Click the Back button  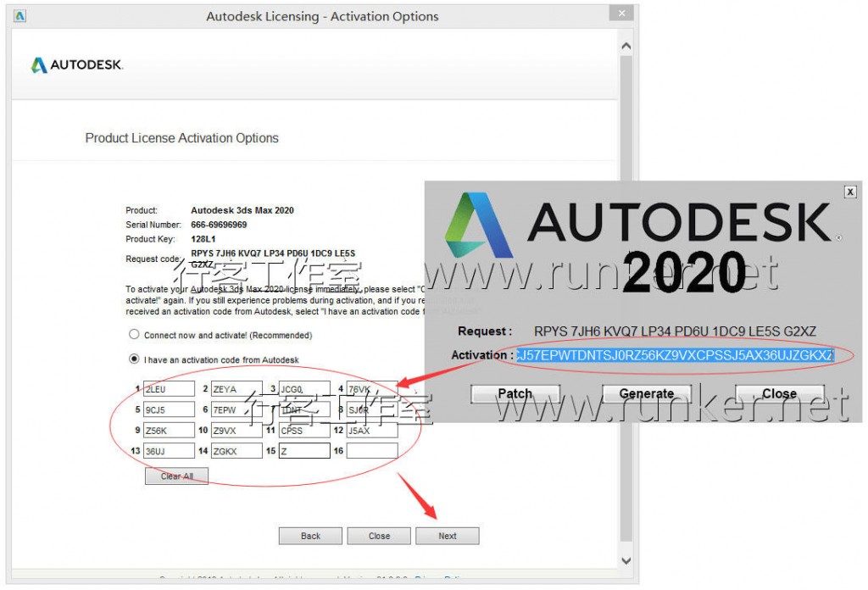[310, 536]
